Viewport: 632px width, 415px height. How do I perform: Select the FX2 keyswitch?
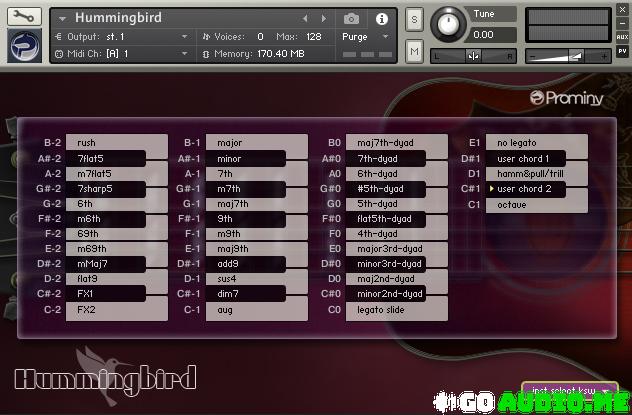point(116,310)
